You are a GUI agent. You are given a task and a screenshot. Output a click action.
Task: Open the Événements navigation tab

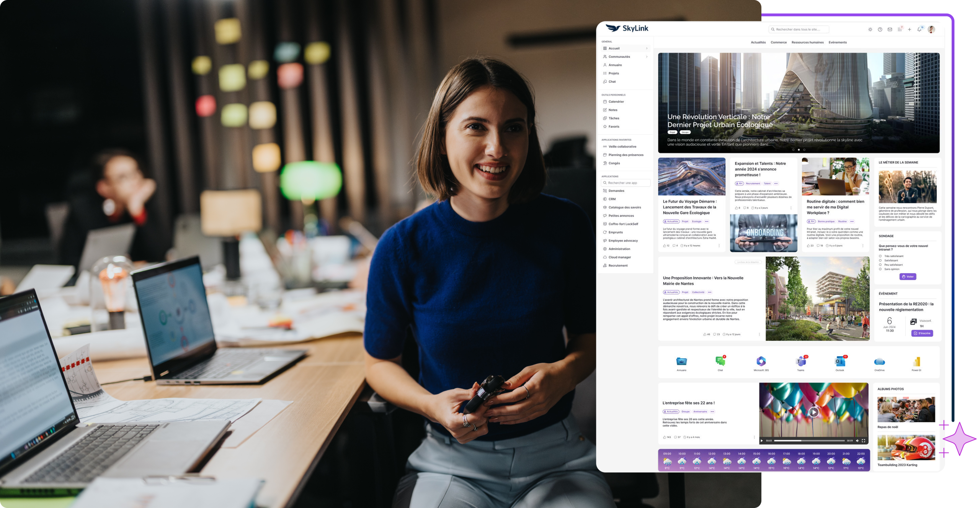[x=838, y=43]
